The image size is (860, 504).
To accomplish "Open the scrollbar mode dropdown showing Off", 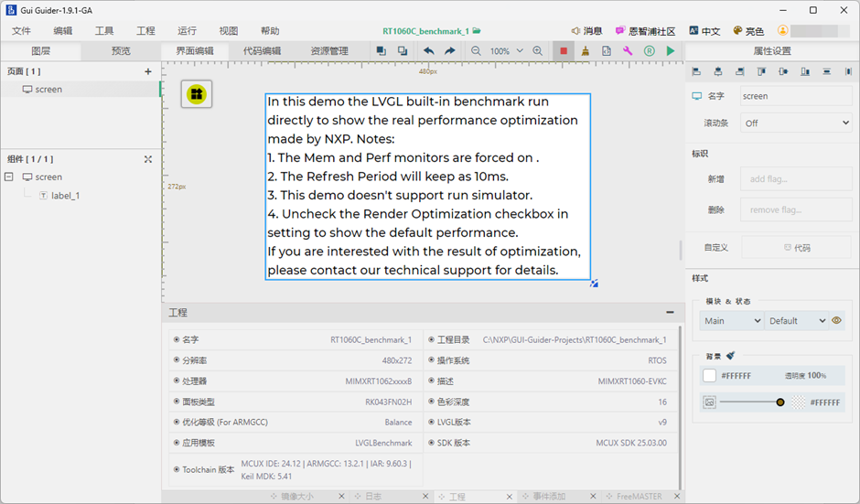I will click(796, 123).
